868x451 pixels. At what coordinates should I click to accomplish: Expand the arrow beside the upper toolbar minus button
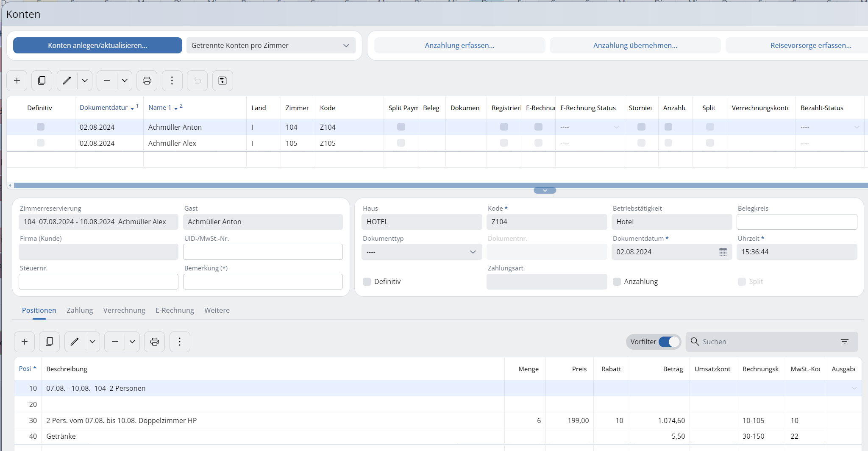(125, 81)
